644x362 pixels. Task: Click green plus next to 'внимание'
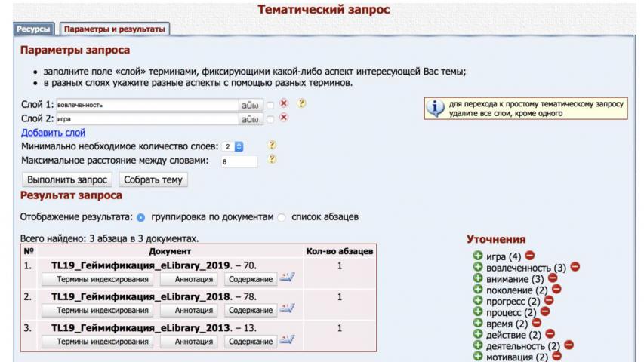click(477, 278)
